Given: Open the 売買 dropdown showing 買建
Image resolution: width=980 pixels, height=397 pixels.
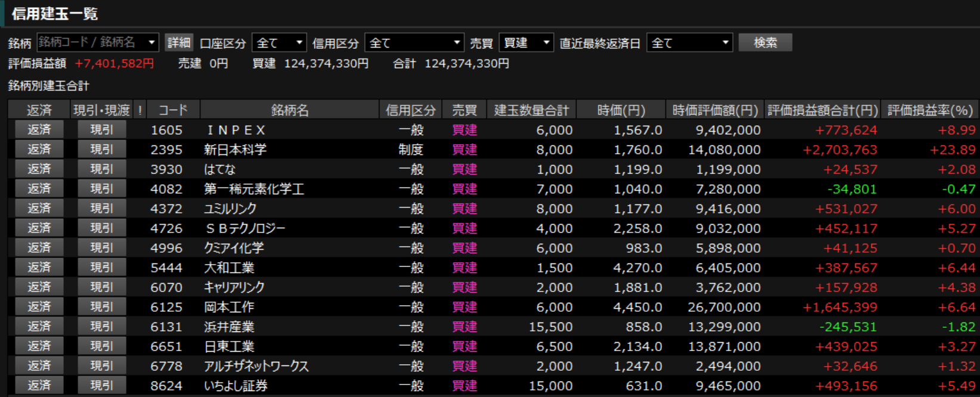Looking at the screenshot, I should [x=526, y=43].
